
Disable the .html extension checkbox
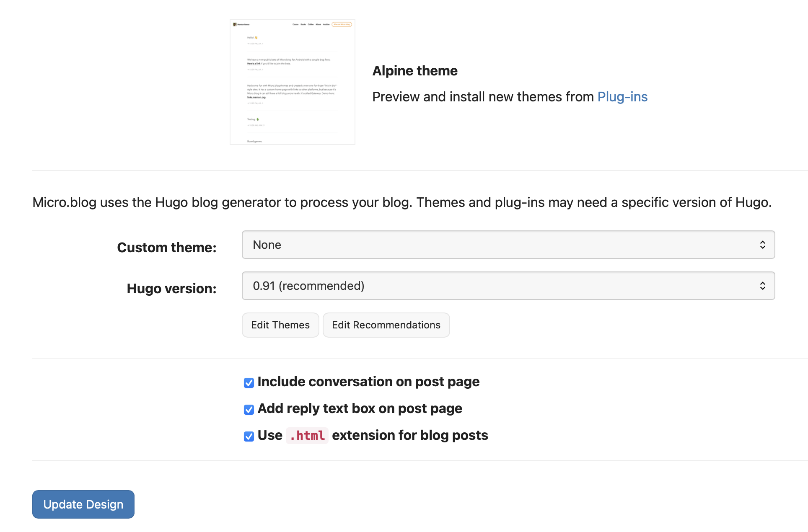249,436
